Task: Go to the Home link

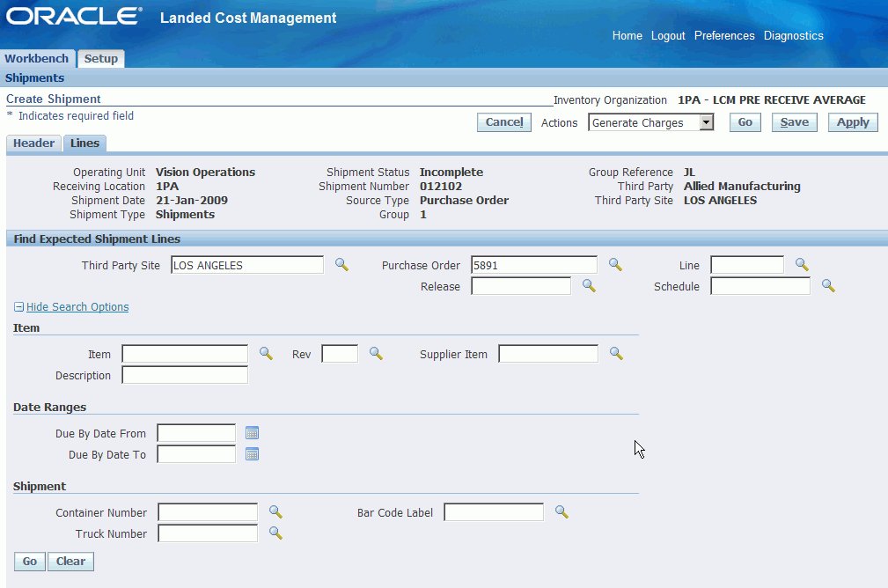Action: click(x=627, y=36)
